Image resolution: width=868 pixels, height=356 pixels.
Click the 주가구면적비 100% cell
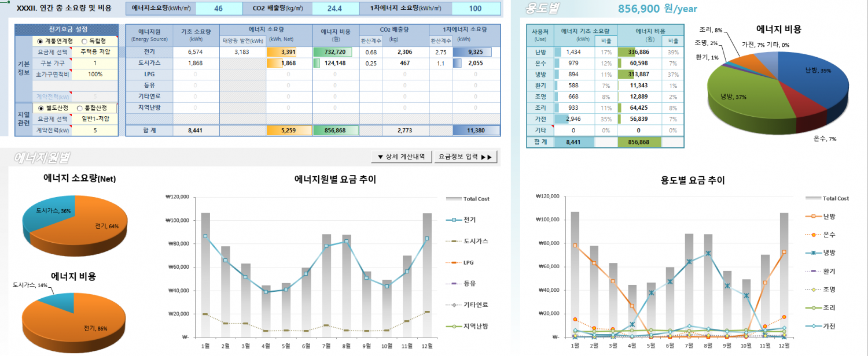tap(95, 75)
